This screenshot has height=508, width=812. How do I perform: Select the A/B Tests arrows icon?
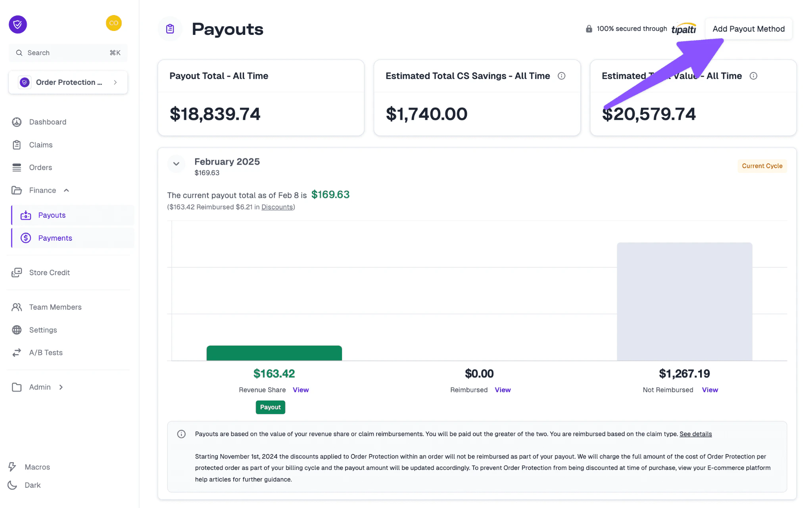click(17, 352)
